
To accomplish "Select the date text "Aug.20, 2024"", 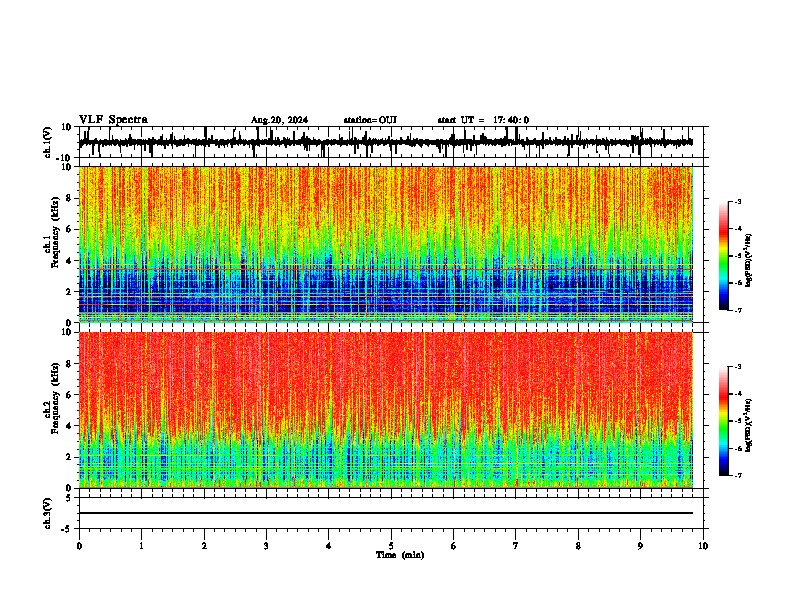I will (x=279, y=120).
